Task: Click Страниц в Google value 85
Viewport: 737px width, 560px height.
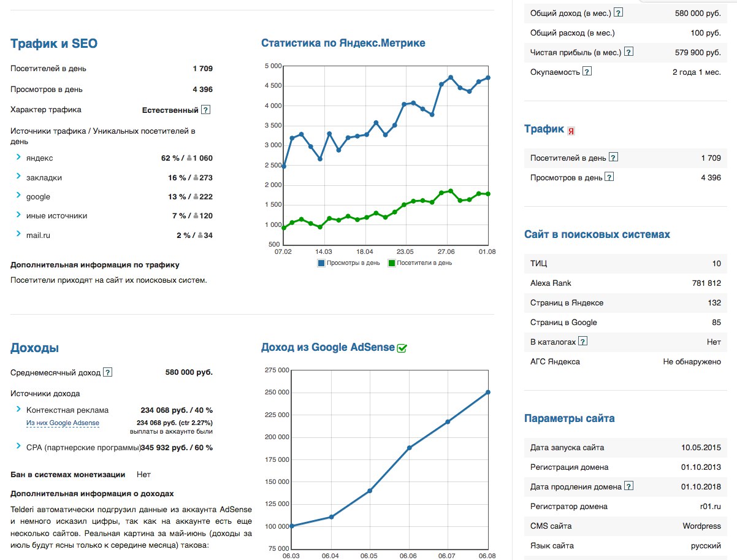Action: (717, 323)
